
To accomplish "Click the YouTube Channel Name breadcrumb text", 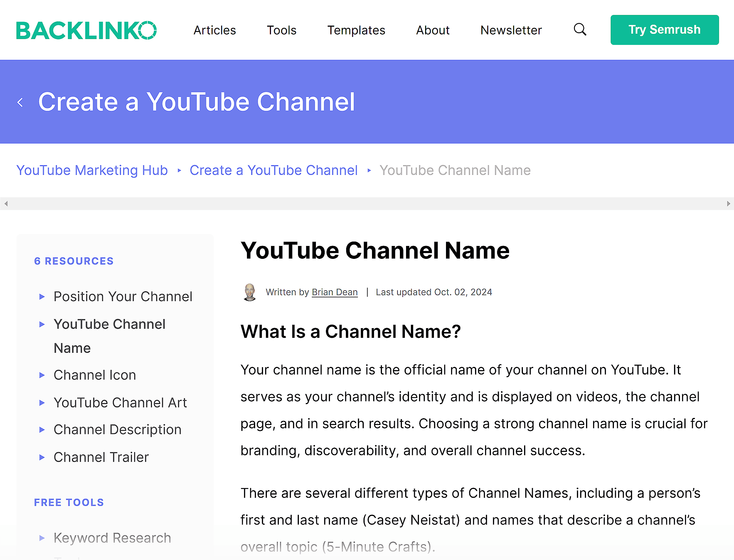I will click(455, 170).
